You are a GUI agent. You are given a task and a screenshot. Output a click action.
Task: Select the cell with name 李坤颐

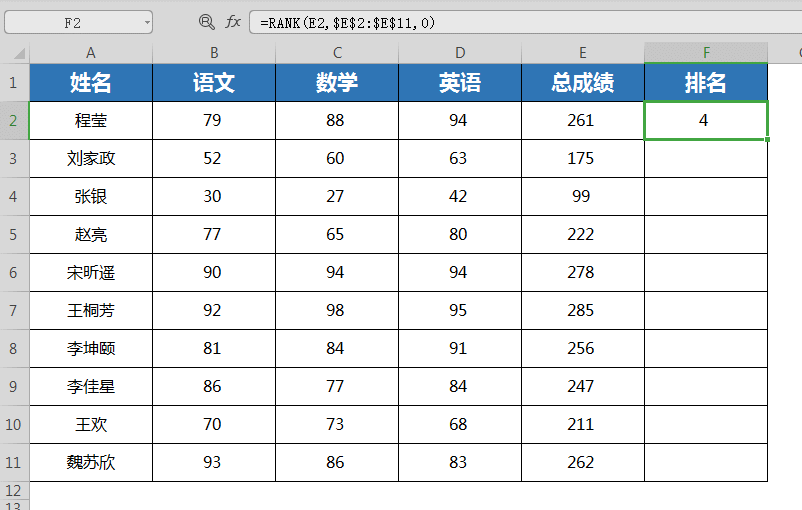(91, 348)
